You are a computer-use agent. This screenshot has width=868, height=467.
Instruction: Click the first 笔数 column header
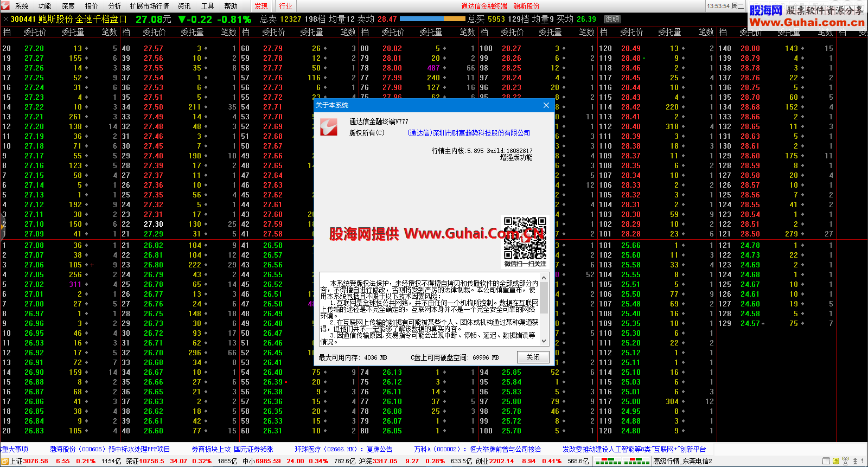[109, 32]
